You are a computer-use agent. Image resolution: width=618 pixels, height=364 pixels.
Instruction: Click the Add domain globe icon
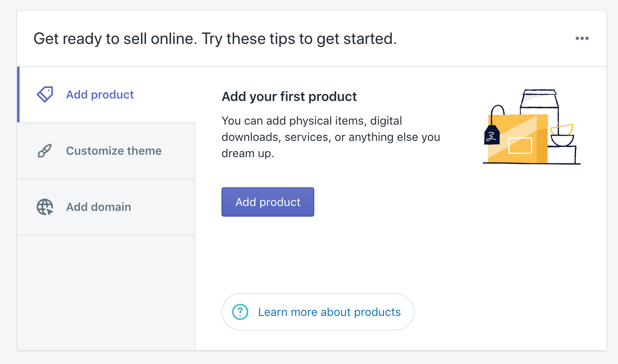[x=45, y=206]
